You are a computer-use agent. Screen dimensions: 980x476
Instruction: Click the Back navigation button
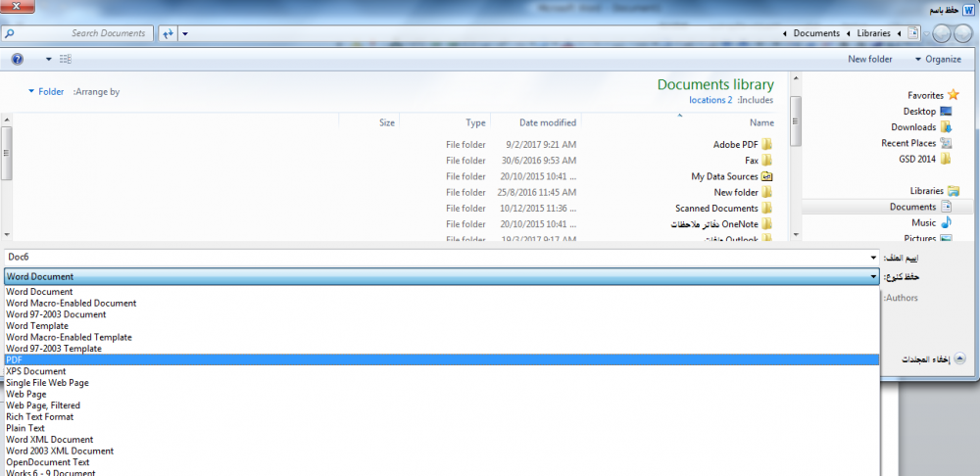965,33
